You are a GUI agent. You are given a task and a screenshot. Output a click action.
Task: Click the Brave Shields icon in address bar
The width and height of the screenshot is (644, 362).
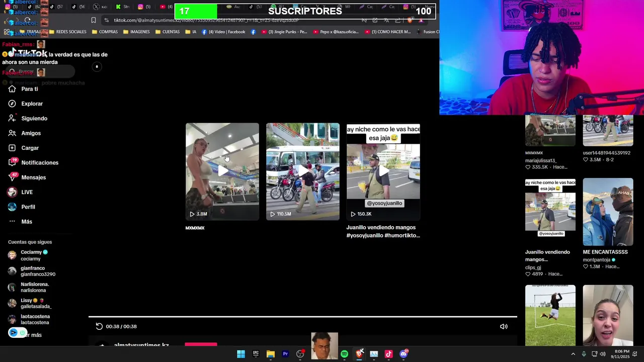coord(410,20)
